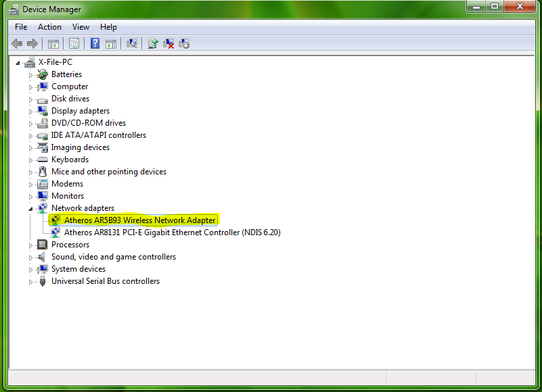Minimize the Device Manager window
Image resolution: width=542 pixels, height=392 pixels.
click(x=476, y=6)
